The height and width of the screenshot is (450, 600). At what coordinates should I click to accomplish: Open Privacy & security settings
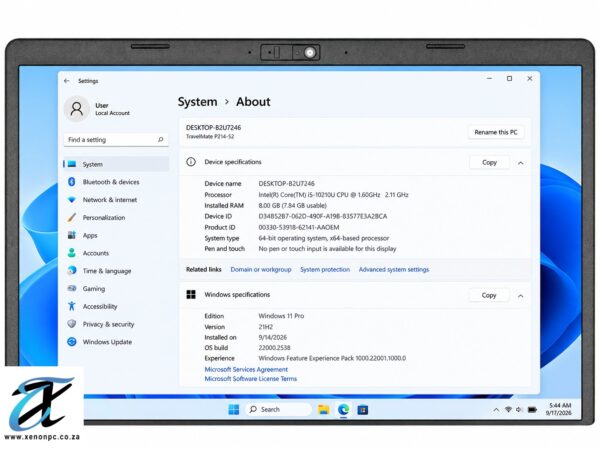[x=116, y=324]
